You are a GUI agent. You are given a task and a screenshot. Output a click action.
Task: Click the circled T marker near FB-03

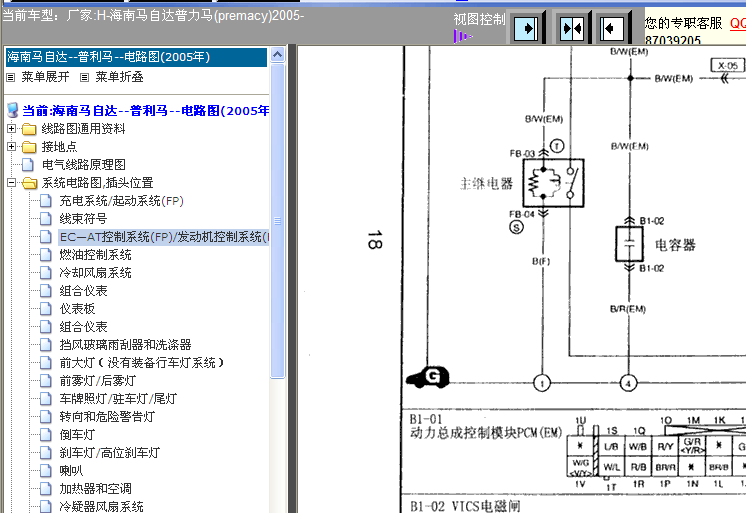tap(557, 146)
